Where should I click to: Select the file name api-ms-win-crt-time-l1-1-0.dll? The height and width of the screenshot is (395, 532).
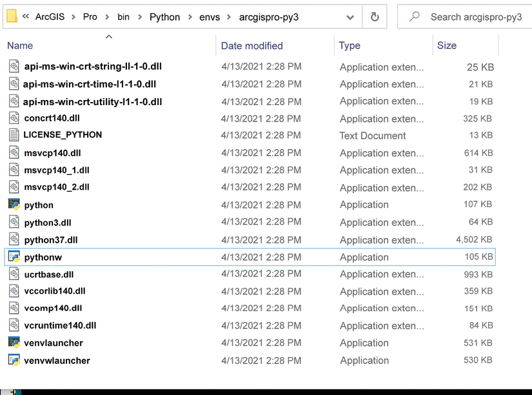point(89,84)
